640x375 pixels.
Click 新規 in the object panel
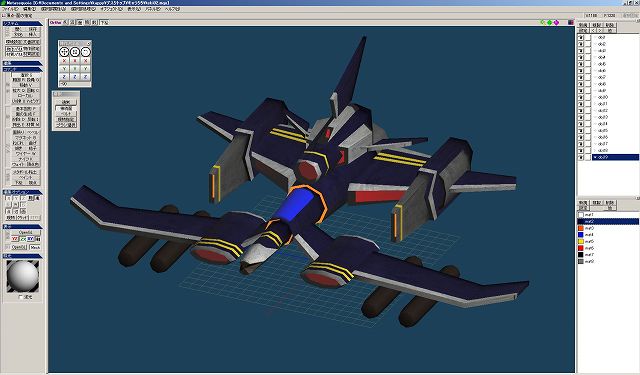coord(583,25)
